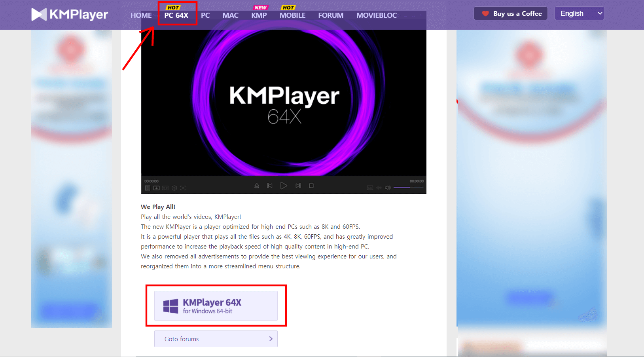Click the chevron arrow on Goto forums
Image resolution: width=644 pixels, height=357 pixels.
point(271,339)
